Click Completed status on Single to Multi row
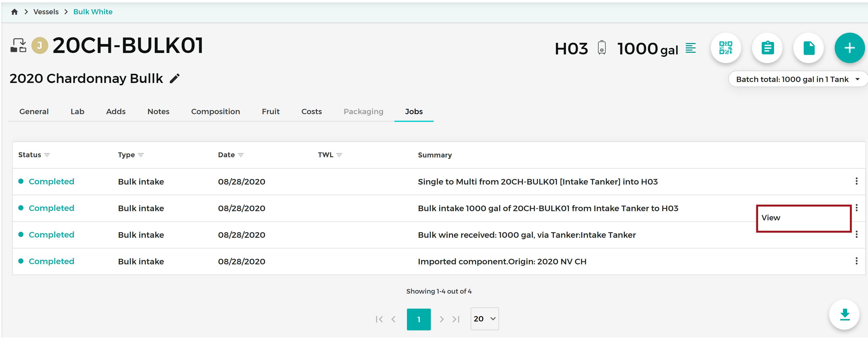Viewport: 868px width, 342px height. 51,182
